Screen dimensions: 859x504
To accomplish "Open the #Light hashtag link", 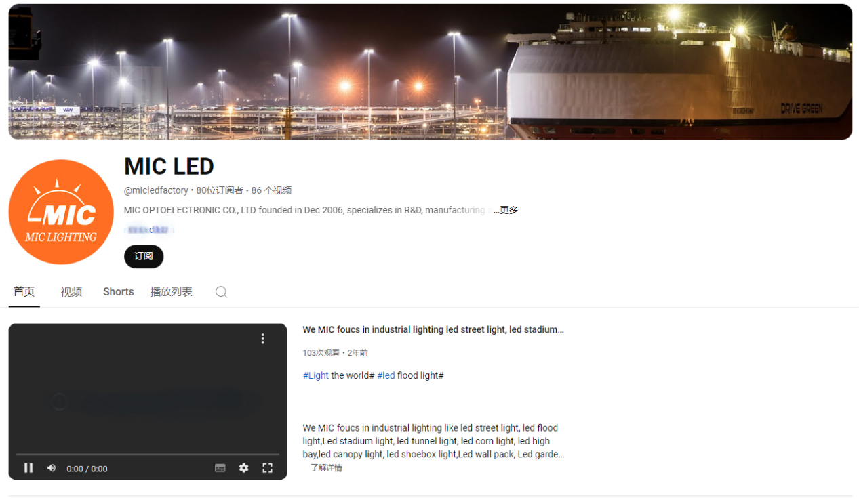I will point(316,375).
